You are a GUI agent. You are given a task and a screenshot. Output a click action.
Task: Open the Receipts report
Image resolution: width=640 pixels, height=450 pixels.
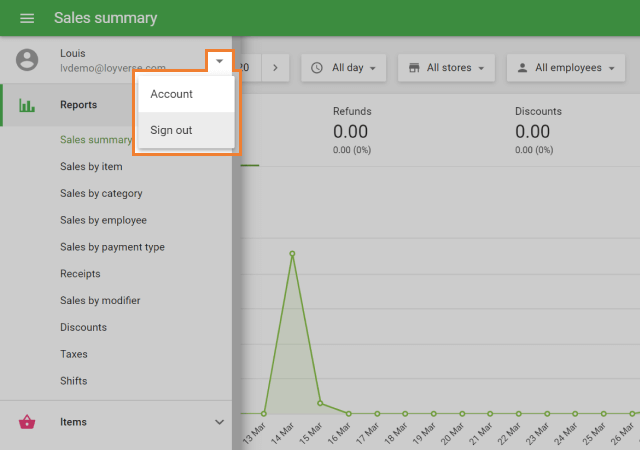[x=80, y=274]
